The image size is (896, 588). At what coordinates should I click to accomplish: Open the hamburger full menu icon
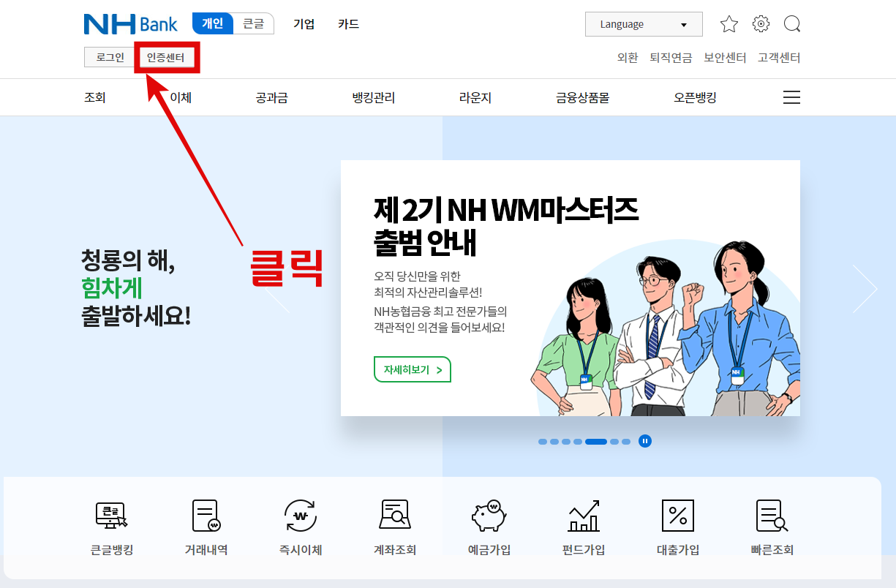pos(791,97)
